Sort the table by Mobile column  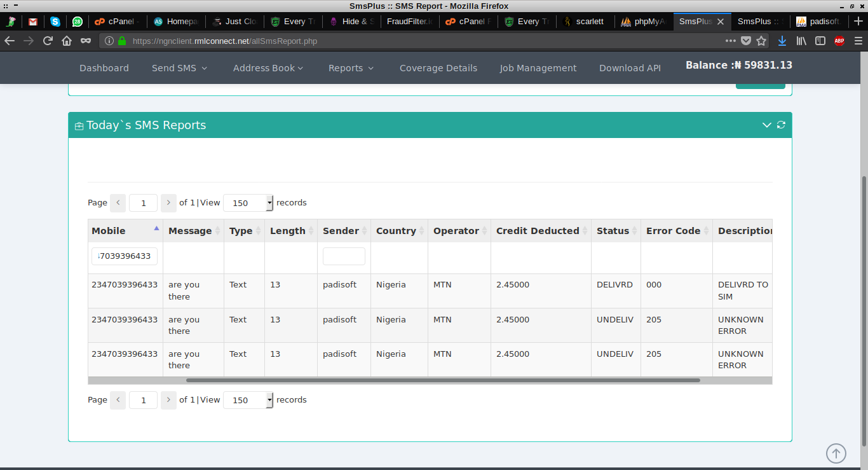(x=125, y=231)
